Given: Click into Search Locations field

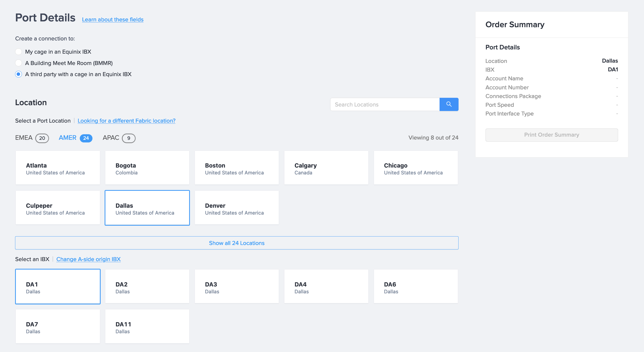Looking at the screenshot, I should coord(385,104).
